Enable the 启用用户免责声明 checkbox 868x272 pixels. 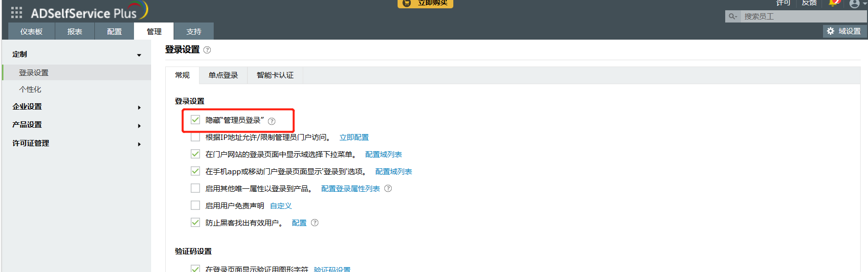point(196,205)
